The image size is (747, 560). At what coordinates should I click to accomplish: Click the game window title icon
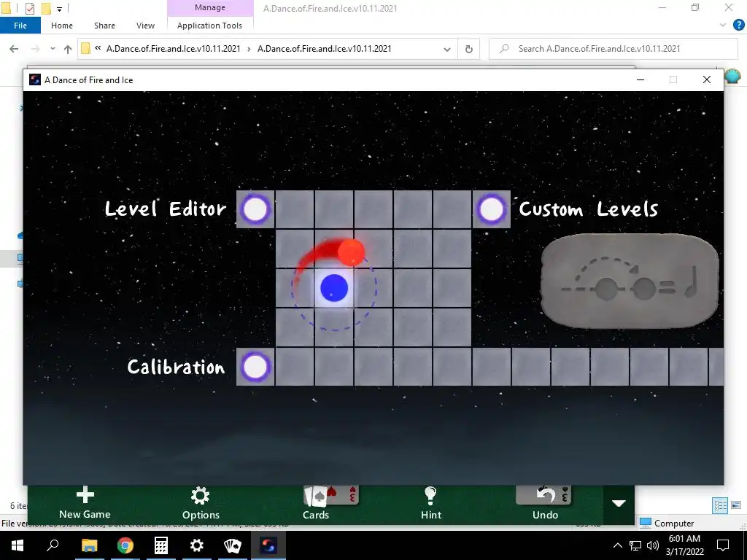pos(35,79)
